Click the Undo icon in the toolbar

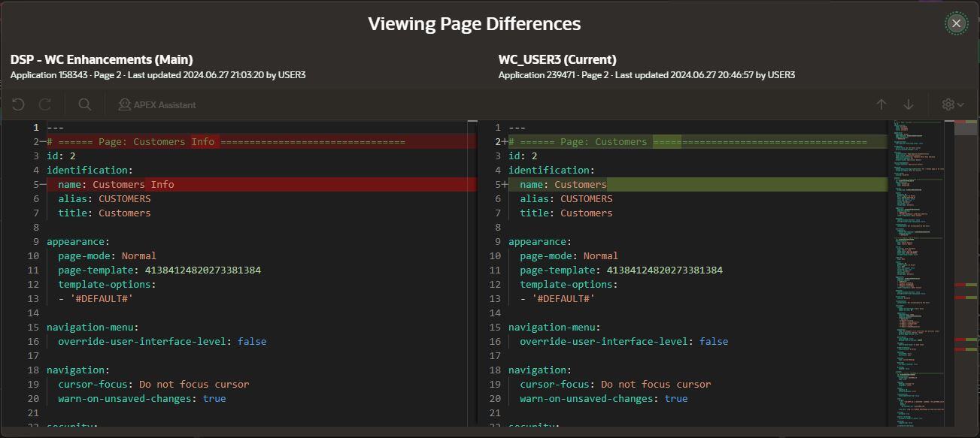point(19,104)
